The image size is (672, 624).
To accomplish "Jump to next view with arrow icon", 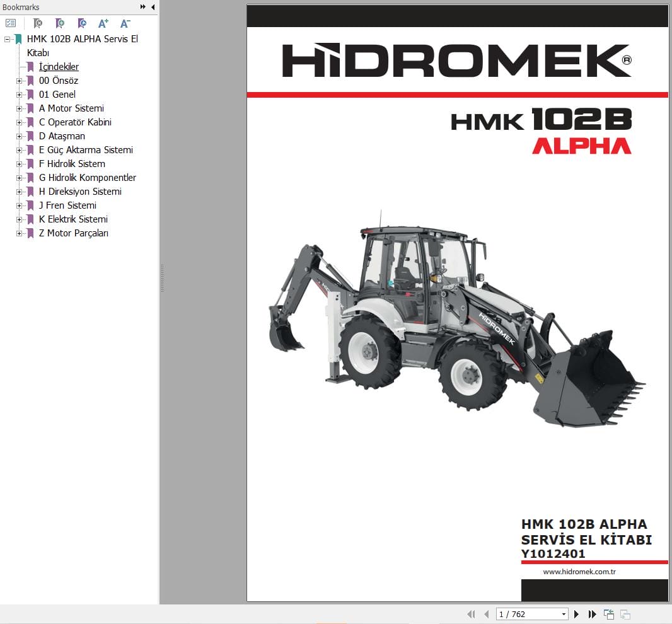I will pyautogui.click(x=625, y=614).
